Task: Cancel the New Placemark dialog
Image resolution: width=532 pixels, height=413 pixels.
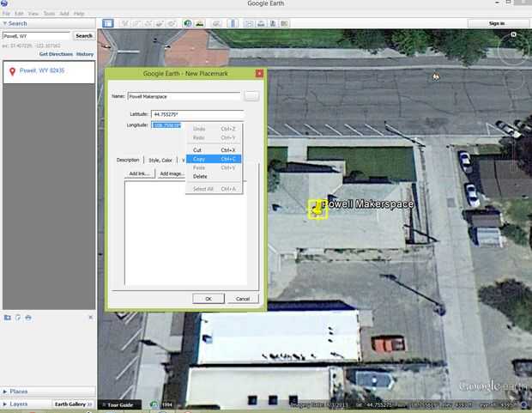Action: point(243,299)
